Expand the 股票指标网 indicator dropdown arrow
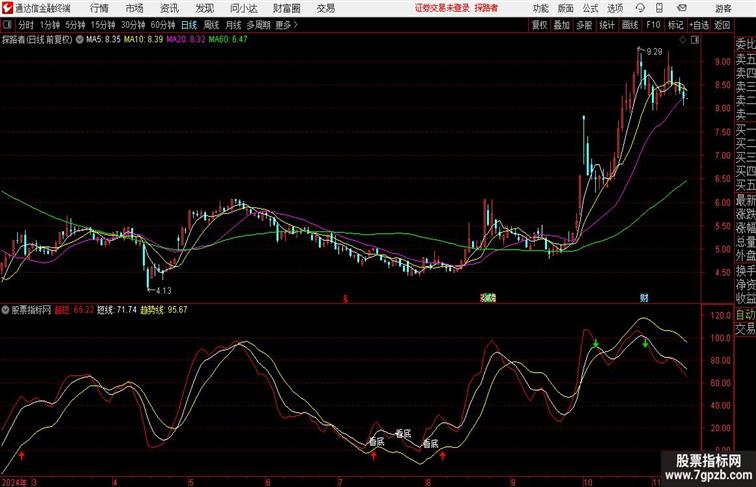Image resolution: width=756 pixels, height=487 pixels. pos(5,310)
